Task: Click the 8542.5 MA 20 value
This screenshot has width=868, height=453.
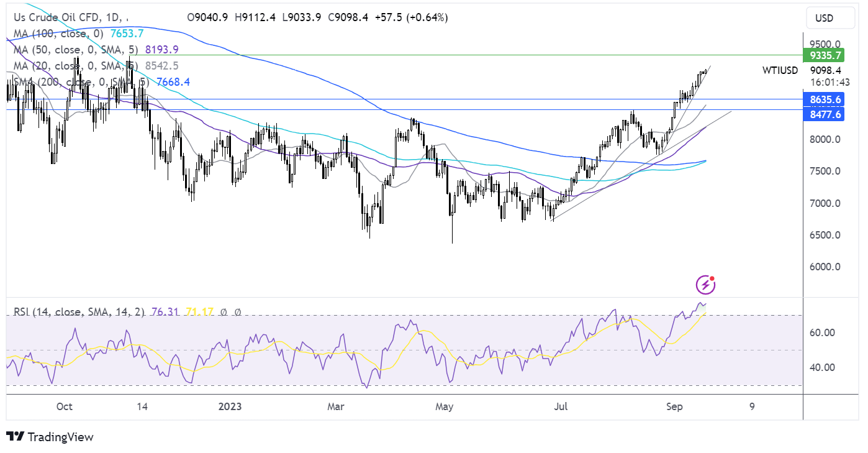Action: [163, 65]
